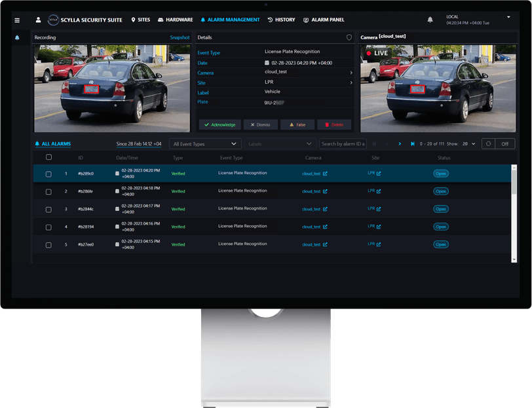Screen dimensions: 532x408
Task: Focus the Search by alarm ID field
Action: 343,144
